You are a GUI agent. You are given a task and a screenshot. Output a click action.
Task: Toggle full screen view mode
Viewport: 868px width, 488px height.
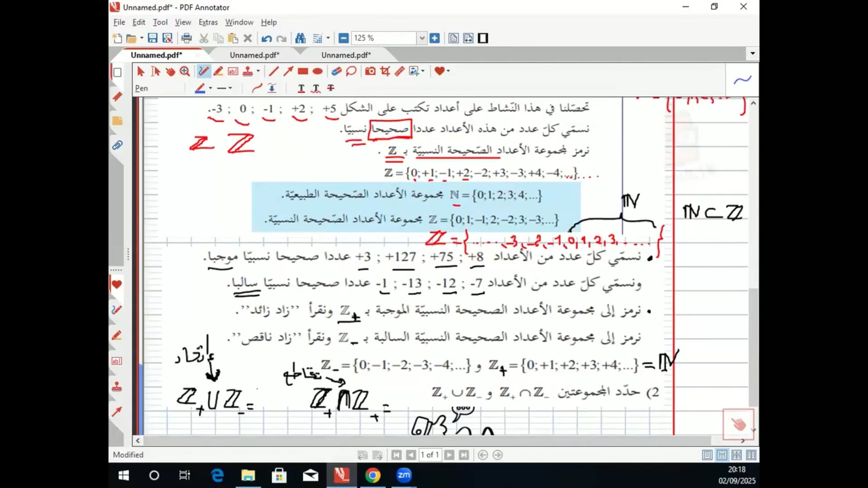[483, 38]
